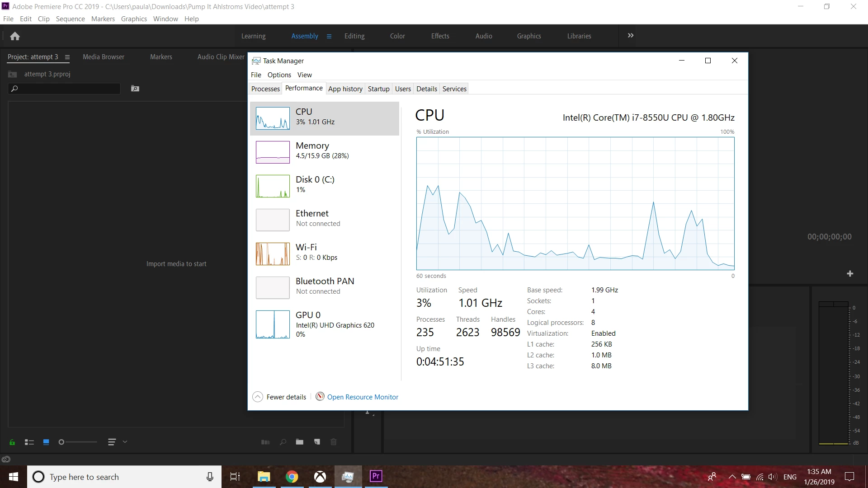Click the Find magnifier icon in project panel
This screenshot has width=868, height=488.
[x=283, y=442]
